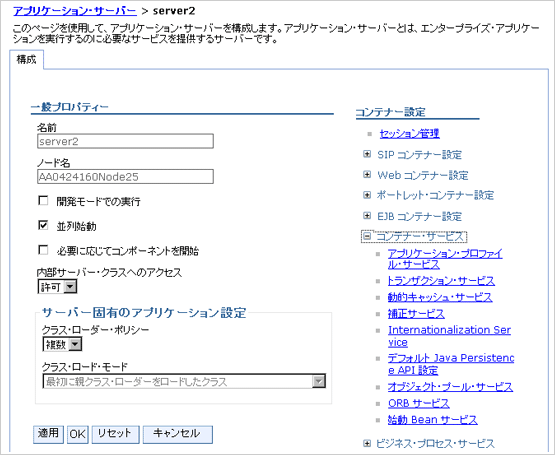Screen dimensions: 555x455
Task: Go to アプリケーション・サーバー breadcrumb link
Action: pyautogui.click(x=75, y=11)
